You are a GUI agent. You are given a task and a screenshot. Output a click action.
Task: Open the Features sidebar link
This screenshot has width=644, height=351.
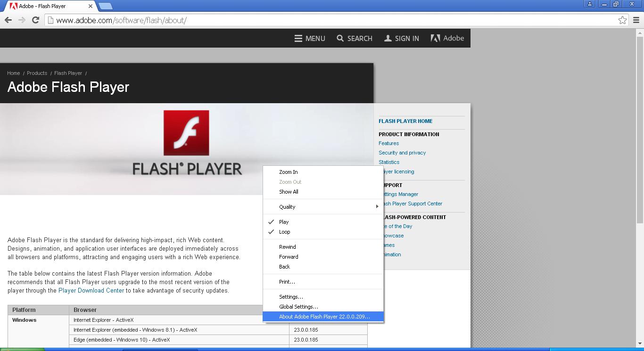point(388,143)
